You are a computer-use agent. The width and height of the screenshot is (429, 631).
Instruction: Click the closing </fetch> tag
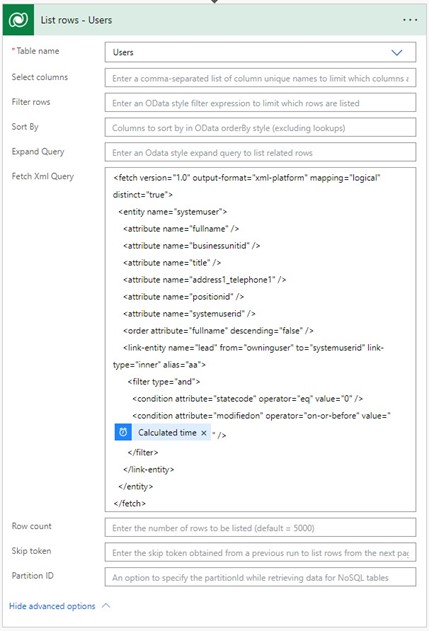point(130,503)
